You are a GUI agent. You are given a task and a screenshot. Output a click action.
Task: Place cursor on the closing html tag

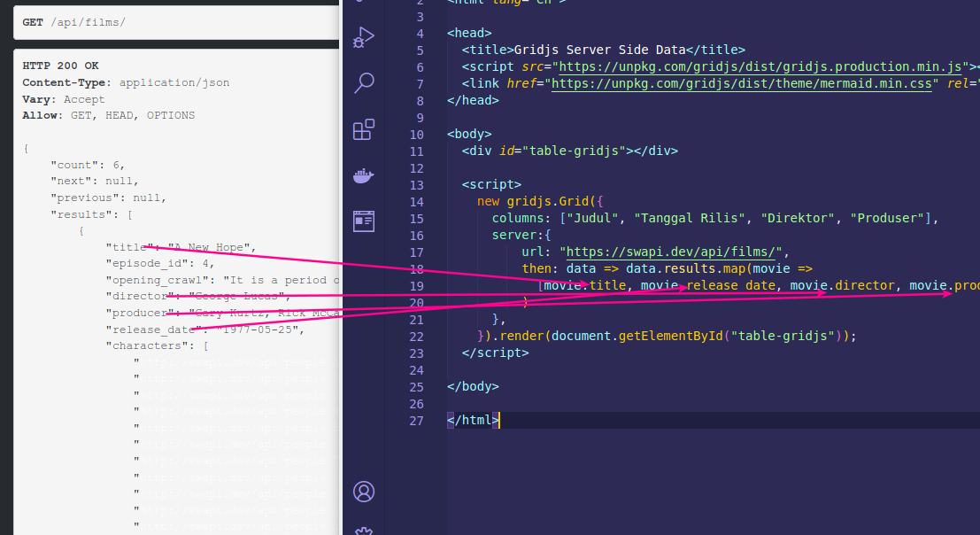[474, 421]
